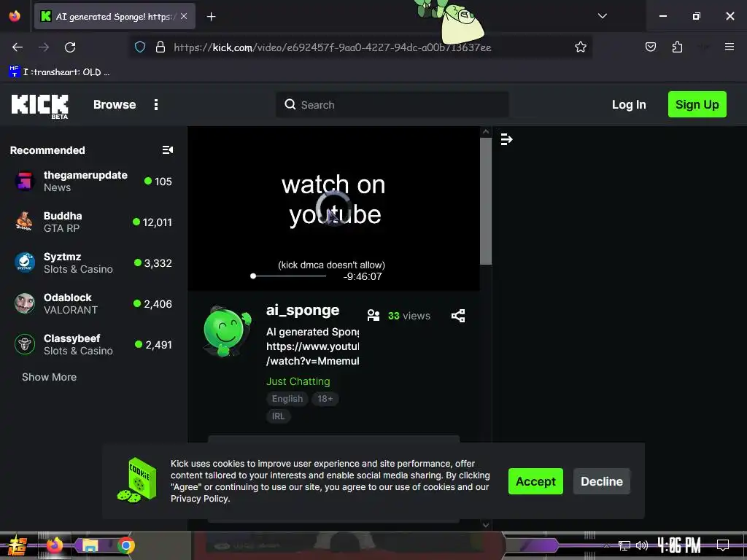The width and height of the screenshot is (747, 560).
Task: Select the AI generated Sponge tab
Action: coord(115,17)
